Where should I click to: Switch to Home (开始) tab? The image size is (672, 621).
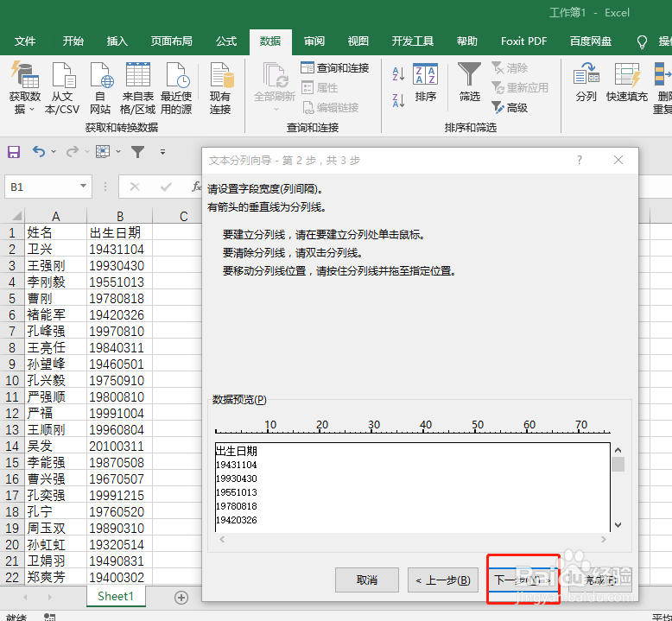pyautogui.click(x=73, y=41)
